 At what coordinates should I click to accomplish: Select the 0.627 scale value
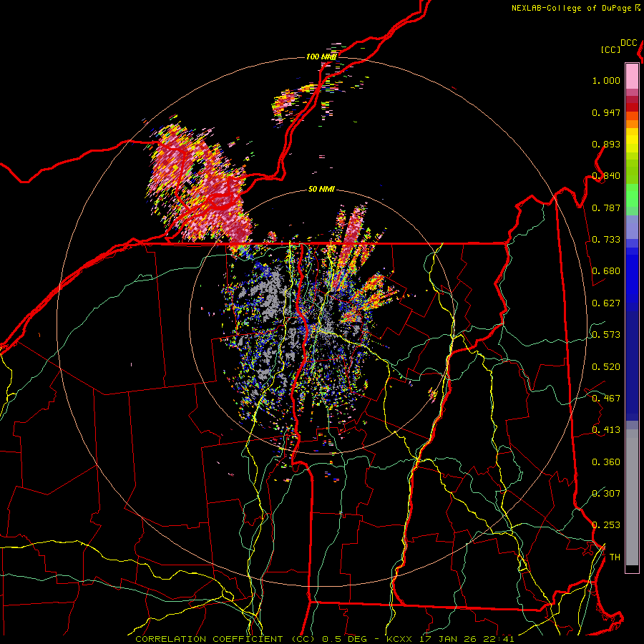(x=606, y=303)
